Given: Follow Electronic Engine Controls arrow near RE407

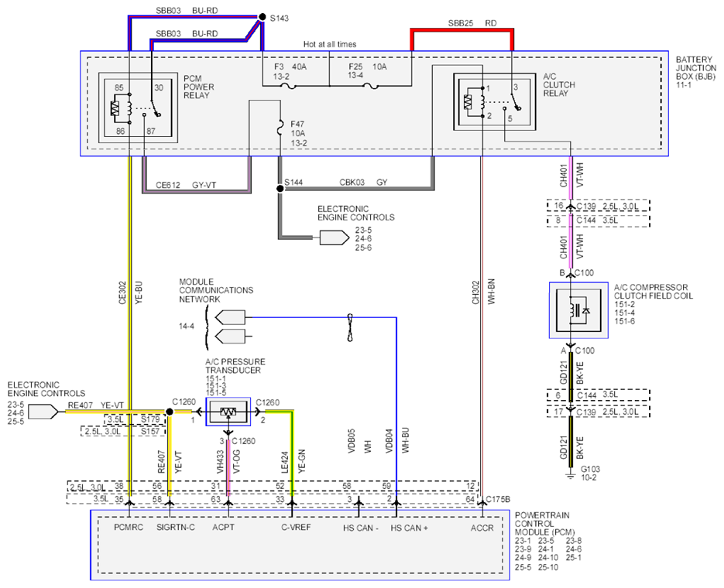Looking at the screenshot, I should (43, 412).
